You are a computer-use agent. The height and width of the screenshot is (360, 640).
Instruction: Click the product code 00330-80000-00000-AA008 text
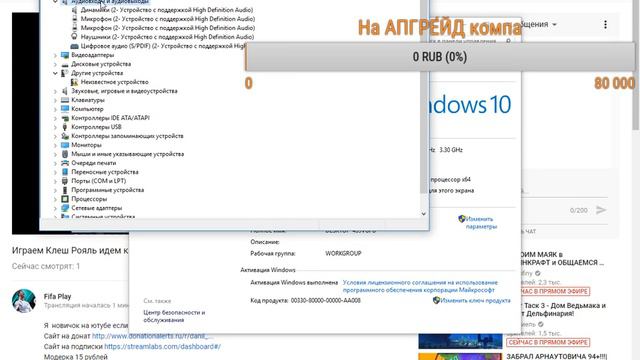[326, 300]
